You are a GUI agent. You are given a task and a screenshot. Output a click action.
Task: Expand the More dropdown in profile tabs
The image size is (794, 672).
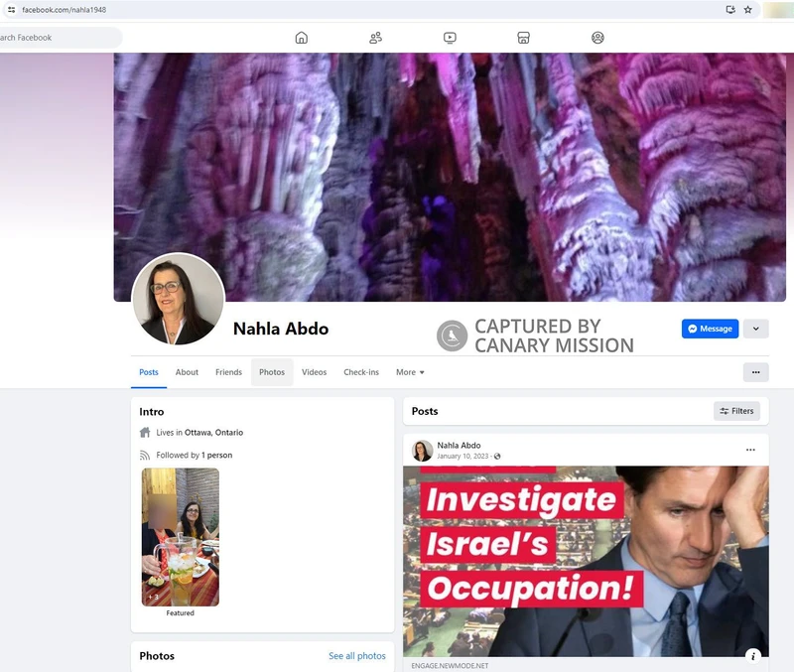(410, 372)
